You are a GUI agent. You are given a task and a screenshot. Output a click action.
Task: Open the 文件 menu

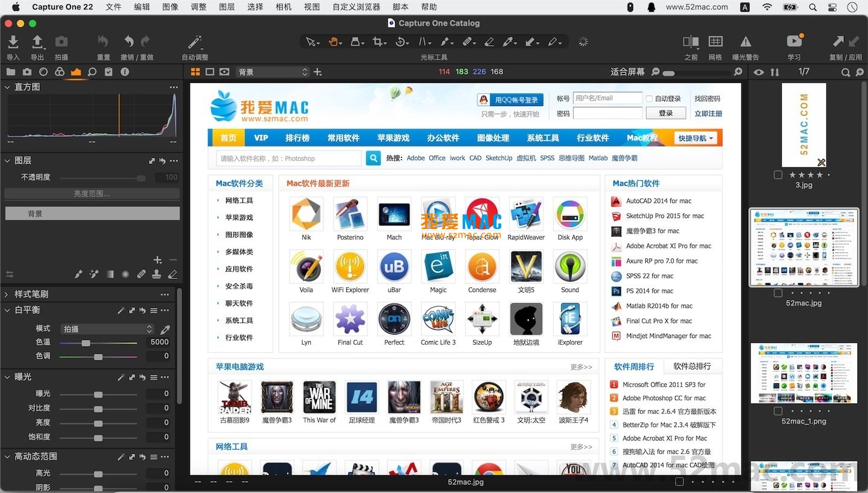[113, 7]
